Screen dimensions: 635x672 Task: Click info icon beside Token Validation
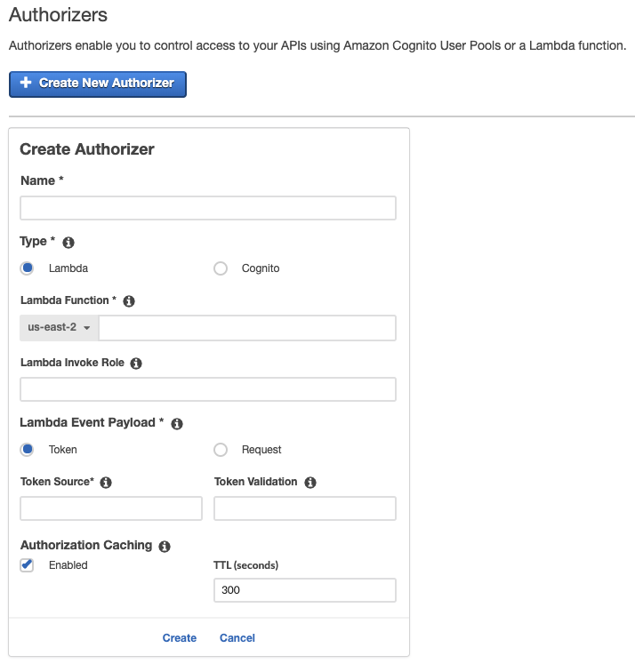coord(310,483)
